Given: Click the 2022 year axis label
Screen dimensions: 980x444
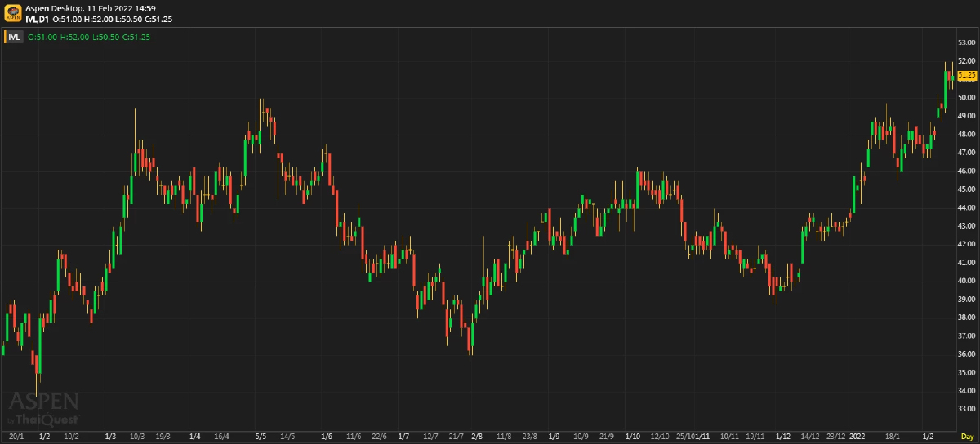Looking at the screenshot, I should pyautogui.click(x=857, y=437).
